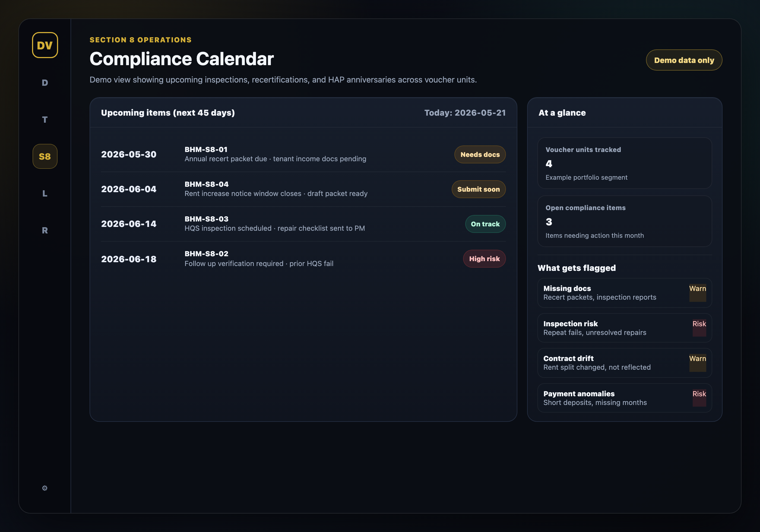Open the L sidebar section

pyautogui.click(x=45, y=193)
